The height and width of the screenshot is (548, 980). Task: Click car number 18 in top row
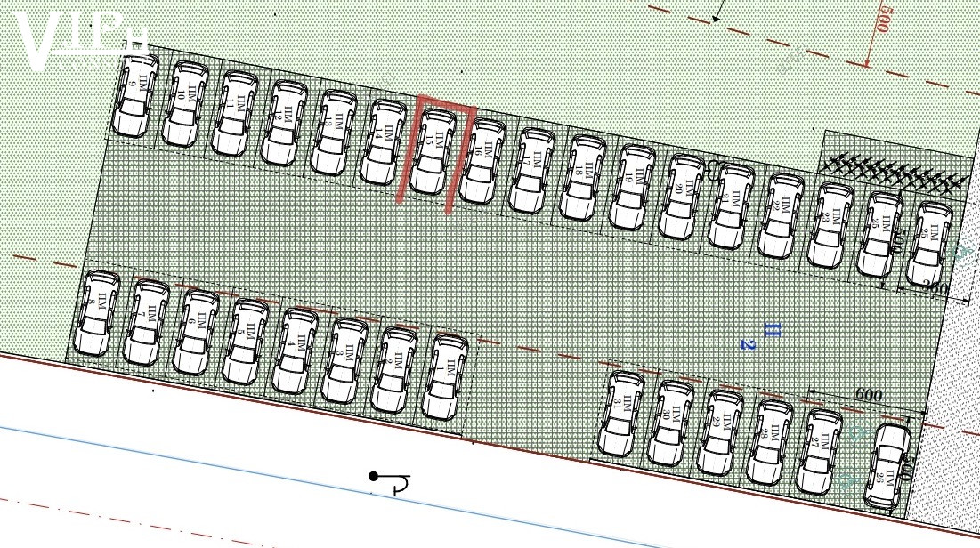coord(584,177)
